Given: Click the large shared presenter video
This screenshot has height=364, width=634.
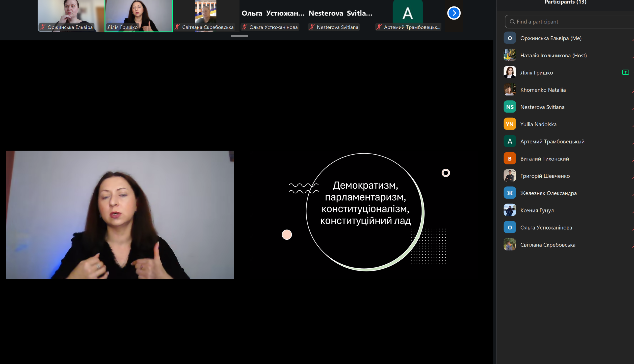Looking at the screenshot, I should click(x=120, y=214).
